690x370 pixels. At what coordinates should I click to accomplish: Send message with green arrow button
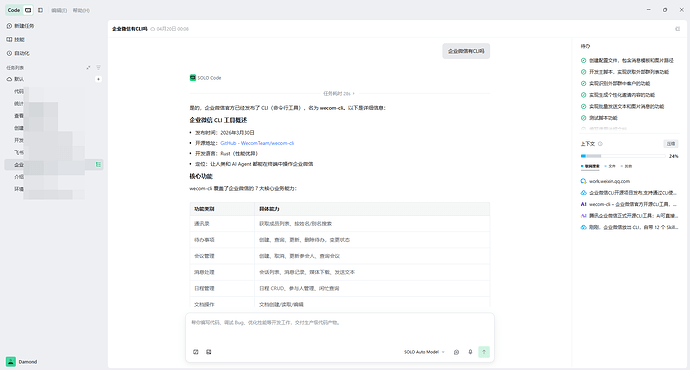484,352
